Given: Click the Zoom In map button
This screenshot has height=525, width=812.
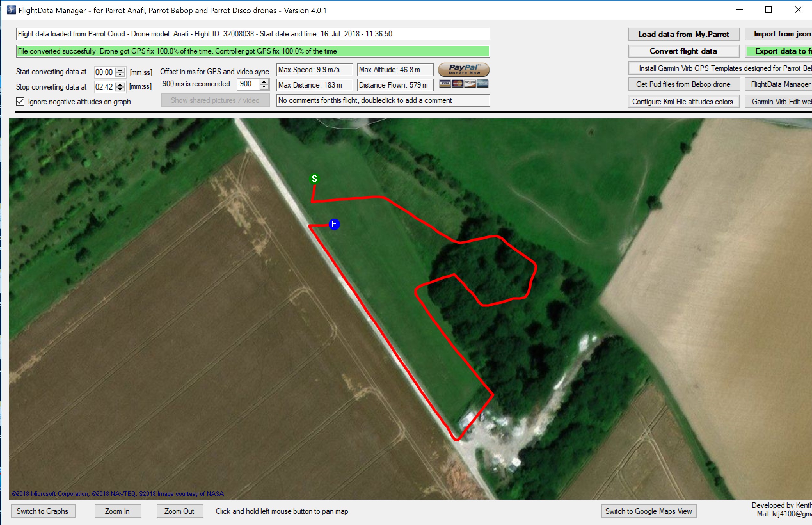Looking at the screenshot, I should 118,511.
